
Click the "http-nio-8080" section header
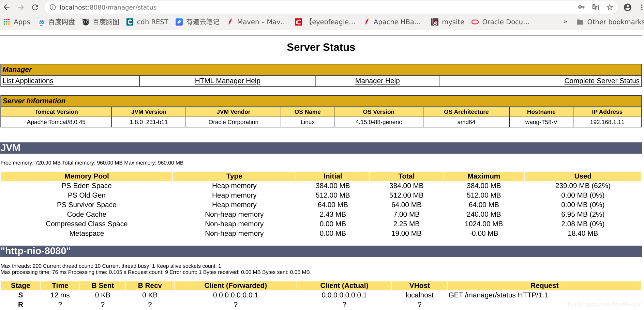[x=321, y=251]
